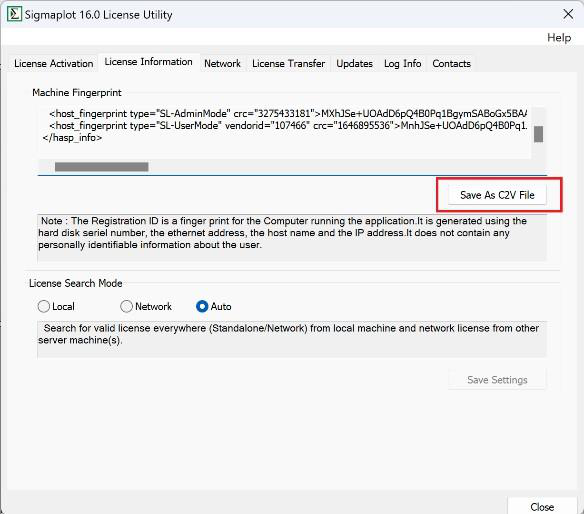Click the horizontal scrollbar thumb of fingerprint box

(x=102, y=167)
